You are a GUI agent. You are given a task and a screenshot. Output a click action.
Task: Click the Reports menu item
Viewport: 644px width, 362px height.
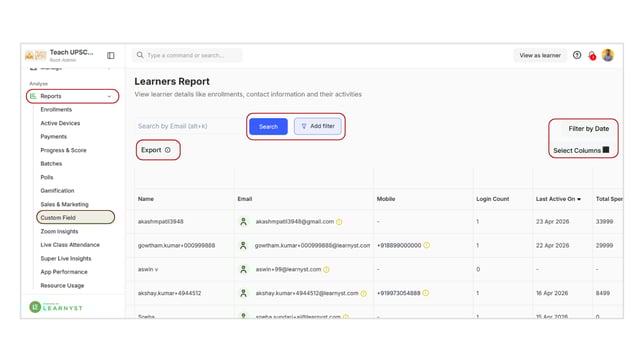[73, 96]
